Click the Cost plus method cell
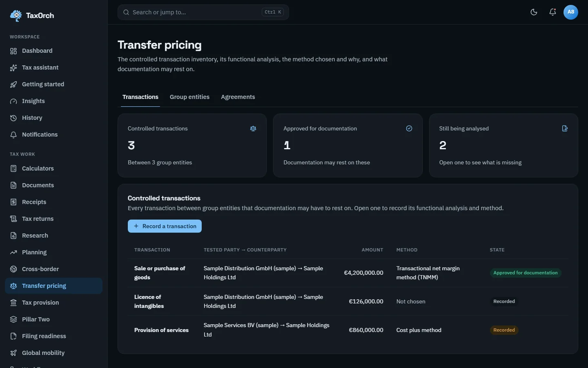 pyautogui.click(x=419, y=330)
